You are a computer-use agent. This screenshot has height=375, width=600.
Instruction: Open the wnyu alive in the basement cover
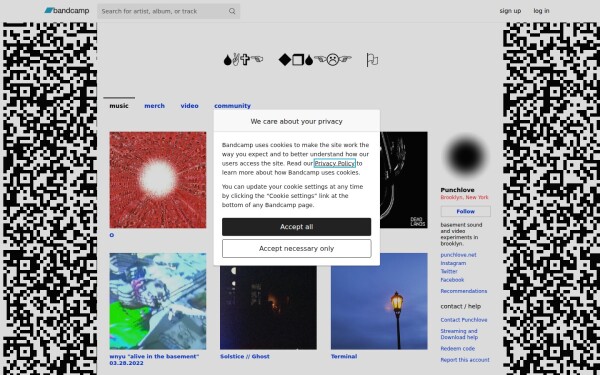158,301
